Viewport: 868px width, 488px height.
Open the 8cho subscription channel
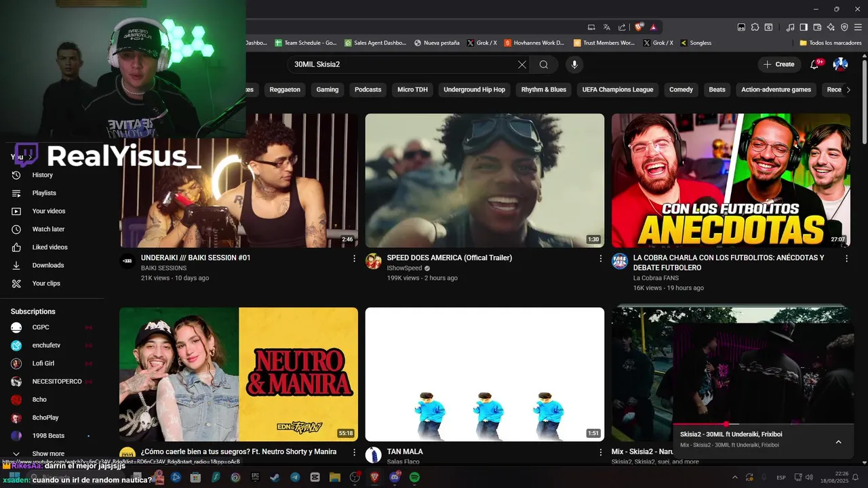pyautogui.click(x=39, y=400)
